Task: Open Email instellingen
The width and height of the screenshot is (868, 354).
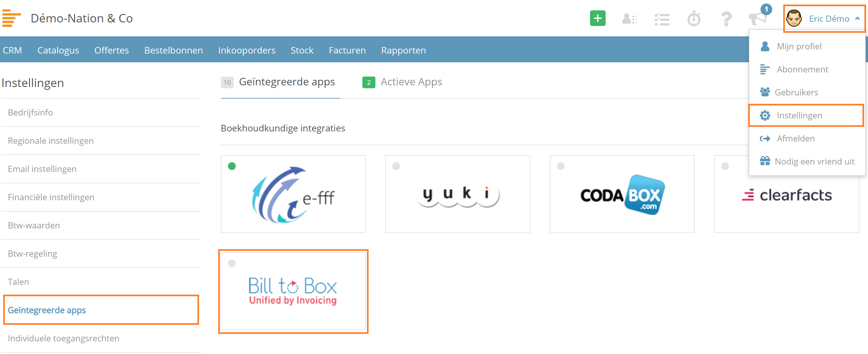Action: (101, 169)
